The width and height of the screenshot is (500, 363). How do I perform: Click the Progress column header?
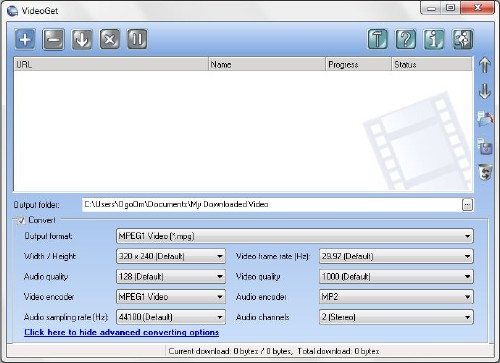point(359,64)
